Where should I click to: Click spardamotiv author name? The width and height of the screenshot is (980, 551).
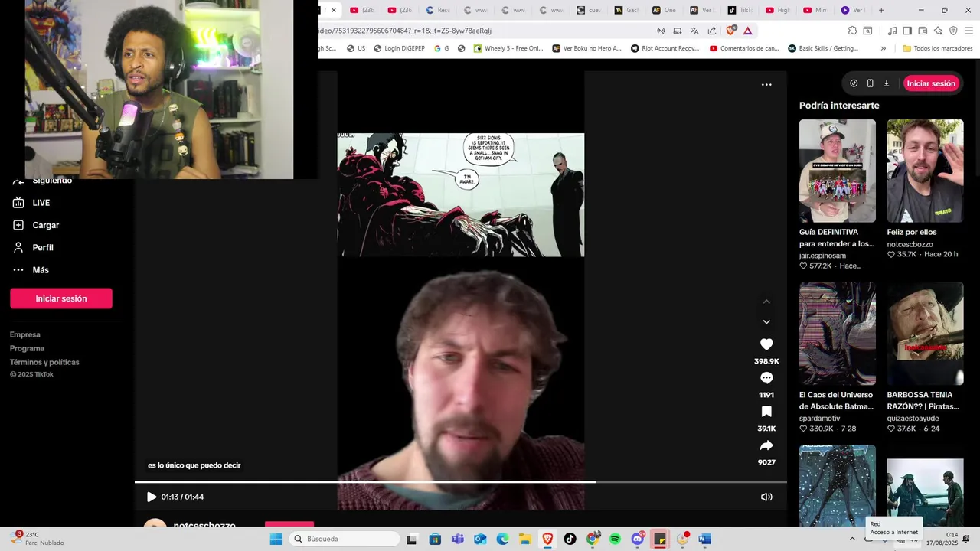[x=819, y=419]
